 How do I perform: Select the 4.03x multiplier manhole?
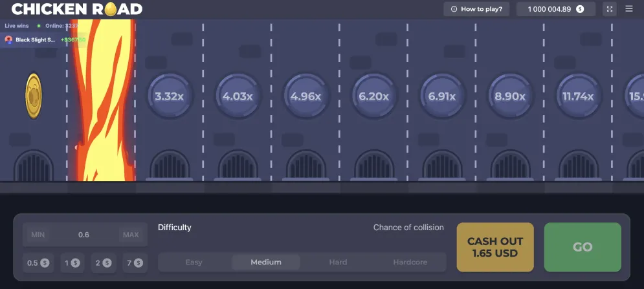click(238, 96)
